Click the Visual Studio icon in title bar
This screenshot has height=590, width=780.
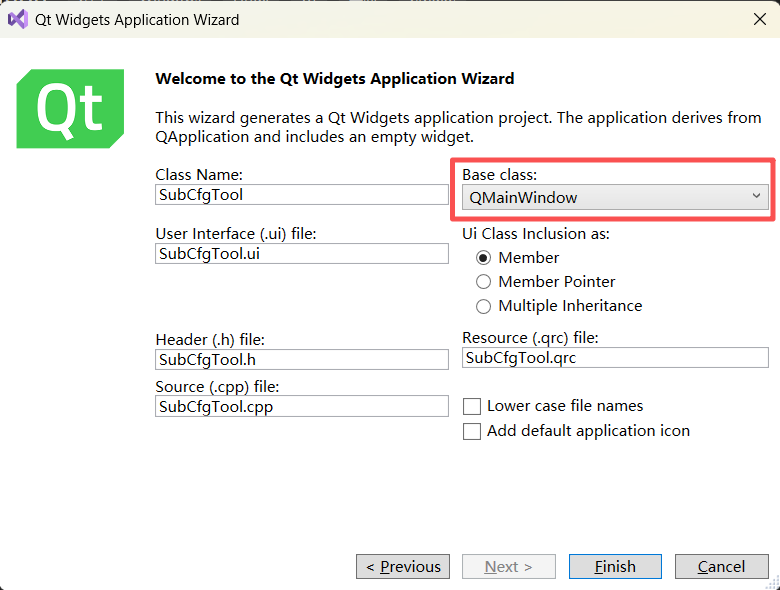(18, 19)
